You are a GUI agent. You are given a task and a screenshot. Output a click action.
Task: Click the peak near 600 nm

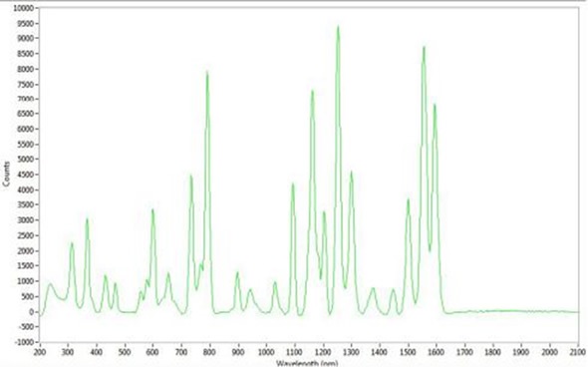[x=152, y=210]
